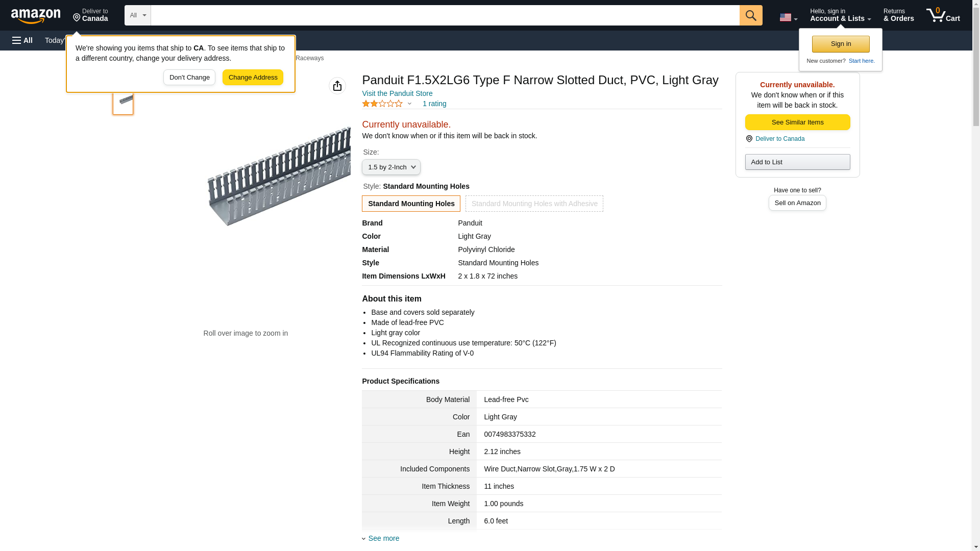This screenshot has height=551, width=980.
Task: Click the US flag language selector
Action: 788,17
